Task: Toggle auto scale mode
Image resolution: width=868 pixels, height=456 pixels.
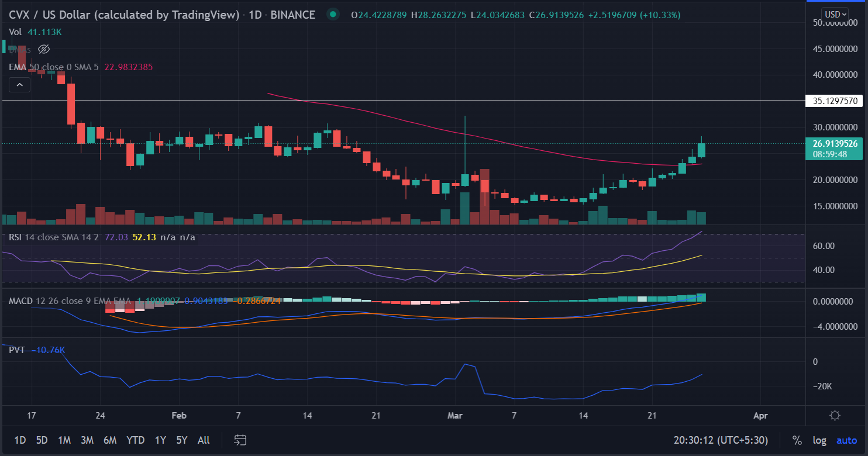Action: point(846,440)
